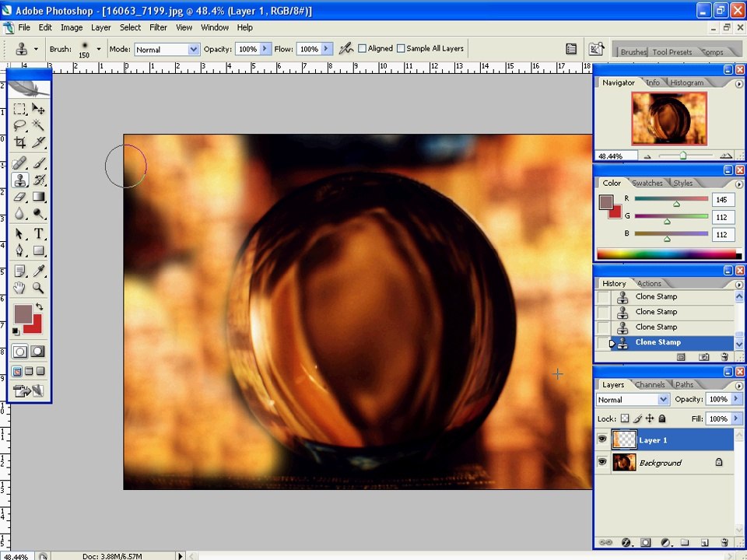The image size is (747, 560).
Task: Select the last Clone Stamp history state
Action: point(665,342)
